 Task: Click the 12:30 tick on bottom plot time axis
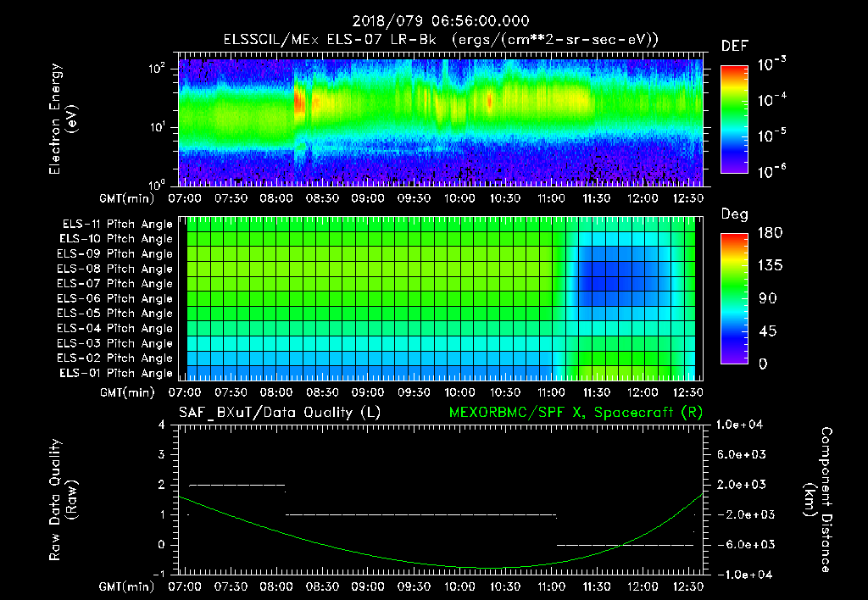pyautogui.click(x=688, y=586)
